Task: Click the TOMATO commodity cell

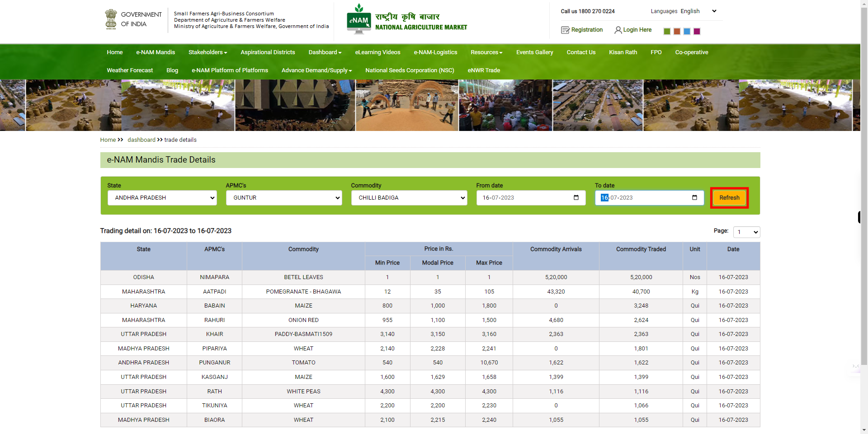Action: pyautogui.click(x=303, y=363)
